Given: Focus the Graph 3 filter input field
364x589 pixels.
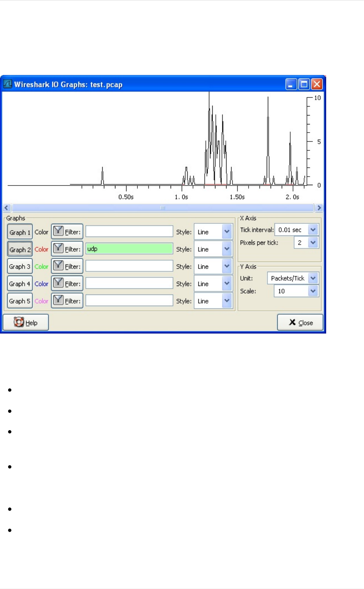Looking at the screenshot, I should tap(129, 266).
